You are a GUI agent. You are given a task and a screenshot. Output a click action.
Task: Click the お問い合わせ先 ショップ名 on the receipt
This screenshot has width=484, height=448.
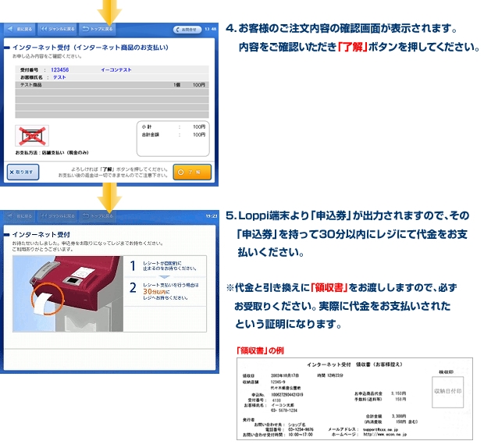tap(297, 425)
